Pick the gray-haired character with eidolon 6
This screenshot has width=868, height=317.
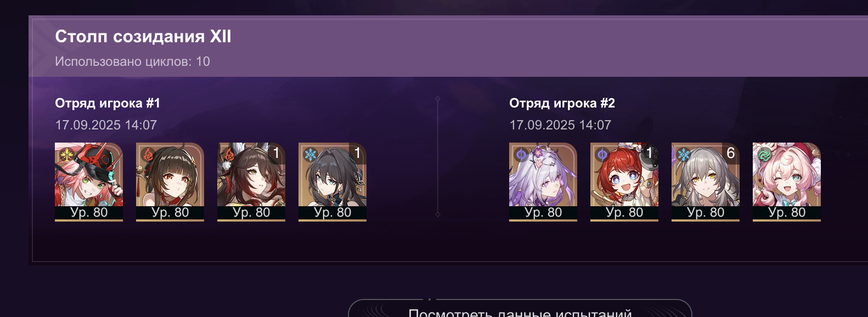pos(706,182)
